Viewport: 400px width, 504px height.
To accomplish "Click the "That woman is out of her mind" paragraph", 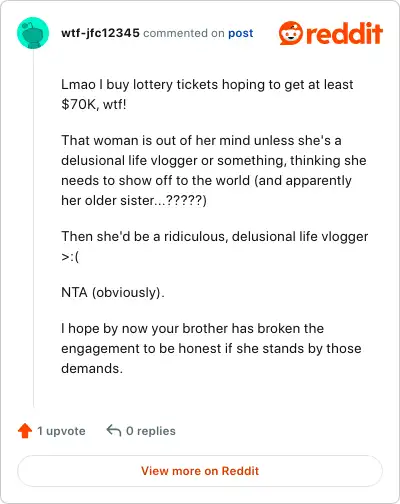I will tap(214, 170).
